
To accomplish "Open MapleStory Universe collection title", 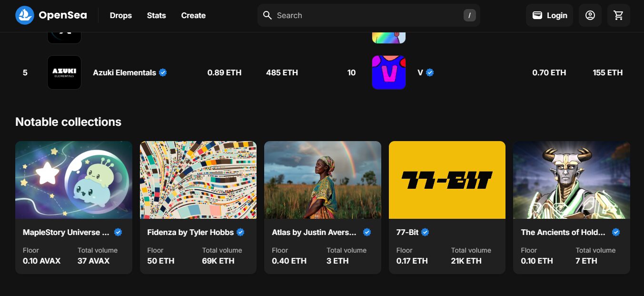I will coord(66,232).
